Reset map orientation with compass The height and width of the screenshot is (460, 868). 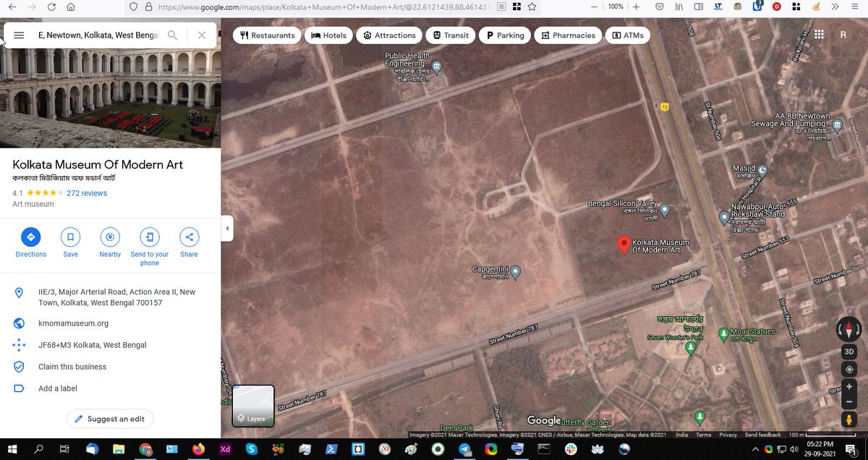coord(848,330)
